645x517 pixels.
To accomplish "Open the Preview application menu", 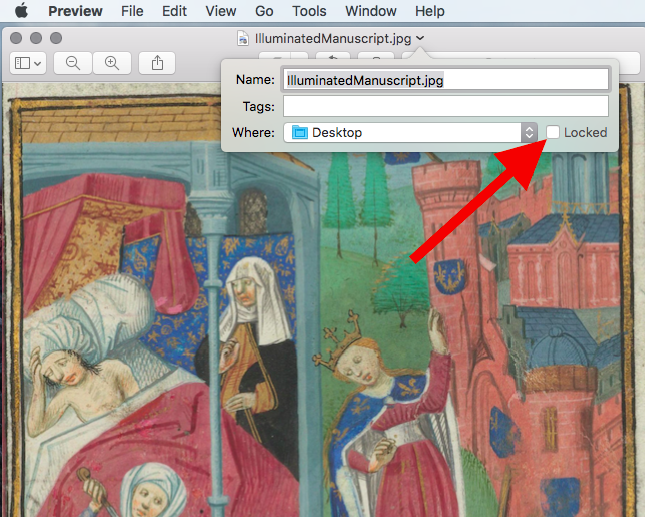I will pos(75,11).
